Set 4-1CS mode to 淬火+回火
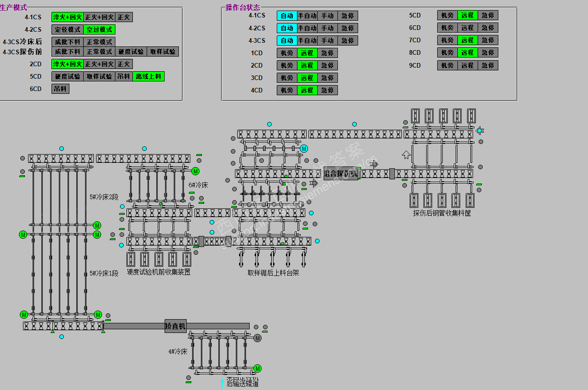The image size is (588, 390). coord(67,17)
